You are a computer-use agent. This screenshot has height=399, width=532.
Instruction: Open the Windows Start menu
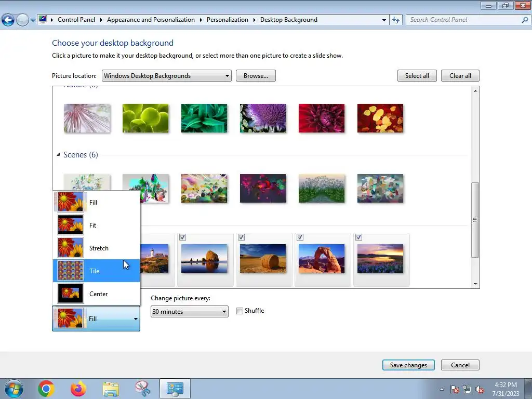[14, 389]
